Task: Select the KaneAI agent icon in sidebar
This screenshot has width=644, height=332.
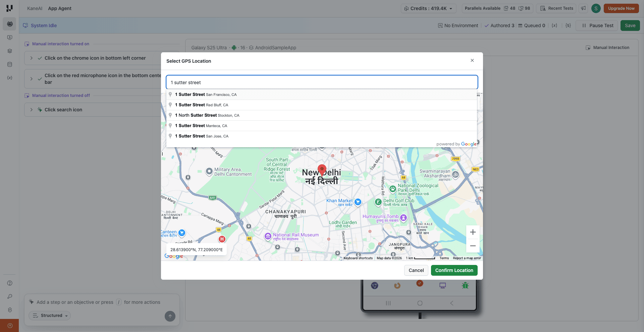Action: (9, 24)
